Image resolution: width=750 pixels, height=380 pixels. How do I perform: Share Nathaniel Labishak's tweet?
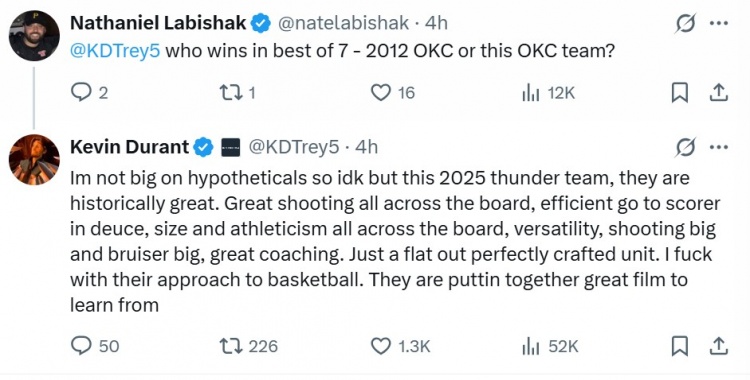coord(718,92)
